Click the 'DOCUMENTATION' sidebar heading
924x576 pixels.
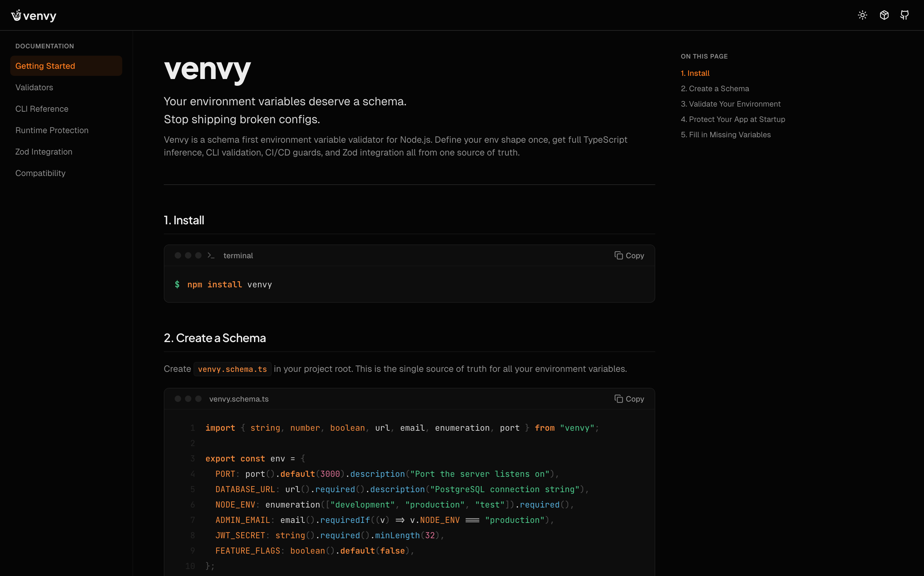(x=44, y=46)
